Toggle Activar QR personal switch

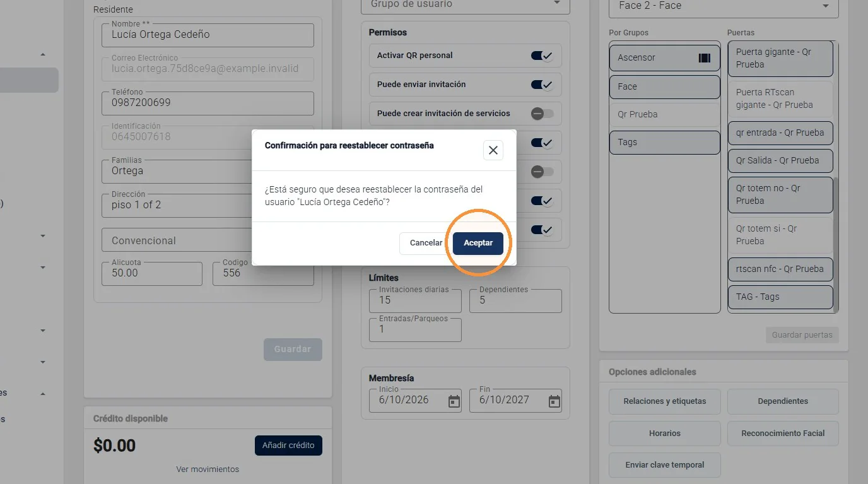click(542, 56)
